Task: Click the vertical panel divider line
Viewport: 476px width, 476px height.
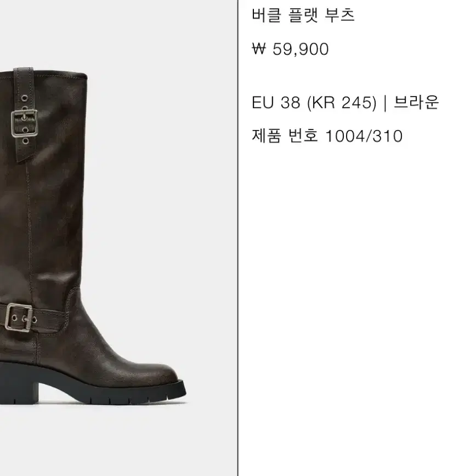Action: (237, 238)
